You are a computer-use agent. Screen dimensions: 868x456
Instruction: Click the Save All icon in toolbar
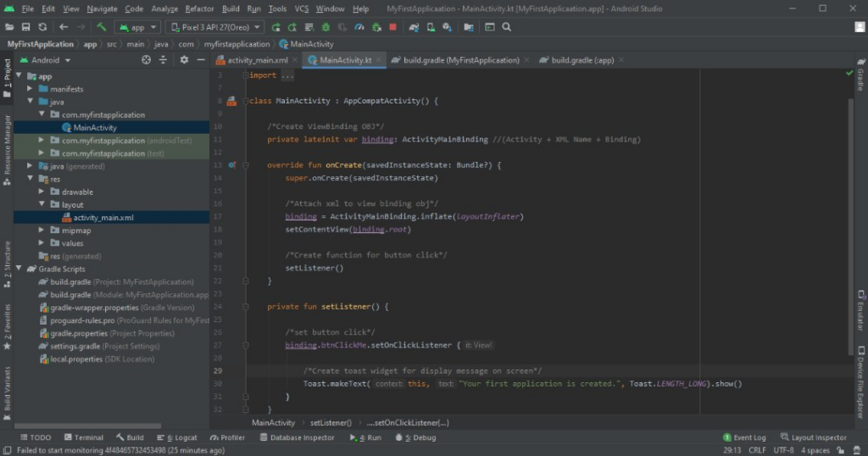point(25,27)
